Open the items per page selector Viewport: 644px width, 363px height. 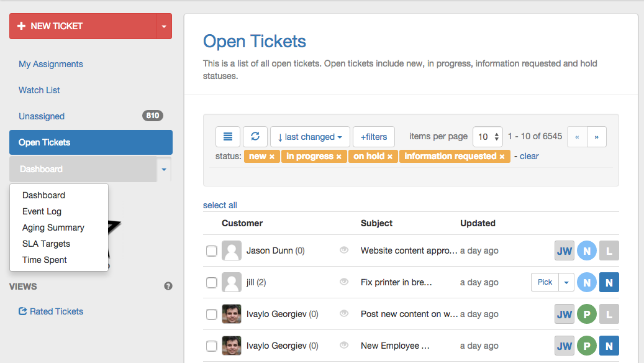[488, 137]
